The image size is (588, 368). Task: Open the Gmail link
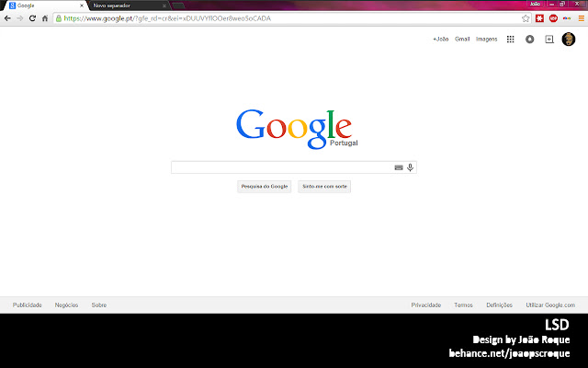462,39
